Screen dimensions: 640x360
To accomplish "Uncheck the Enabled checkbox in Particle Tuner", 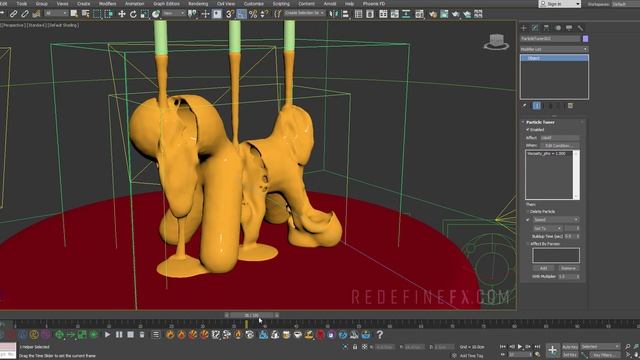I will [528, 129].
